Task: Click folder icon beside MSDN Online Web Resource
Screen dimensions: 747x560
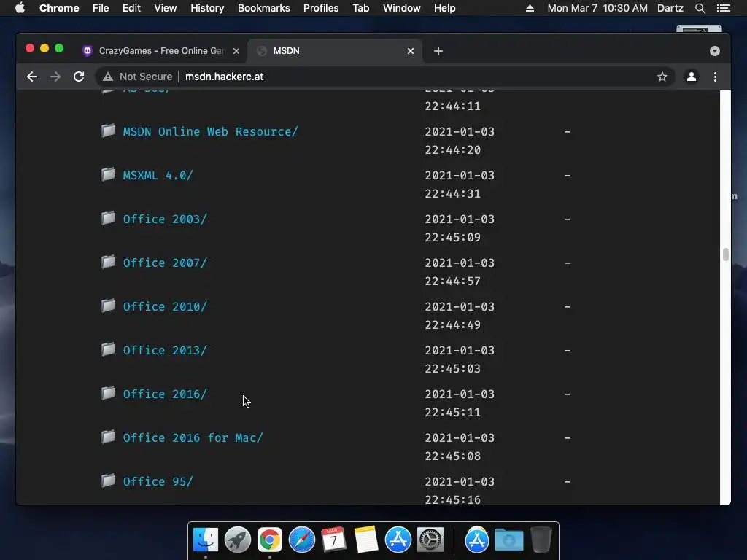Action: point(108,131)
